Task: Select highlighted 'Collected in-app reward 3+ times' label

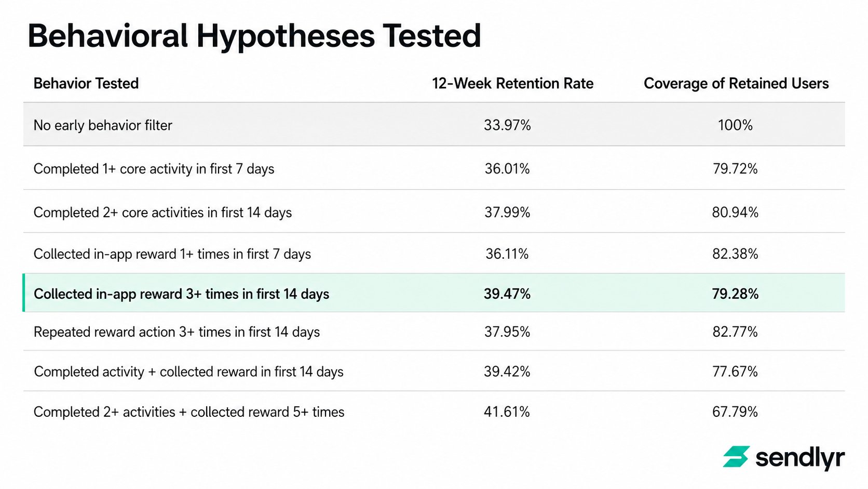Action: point(181,294)
